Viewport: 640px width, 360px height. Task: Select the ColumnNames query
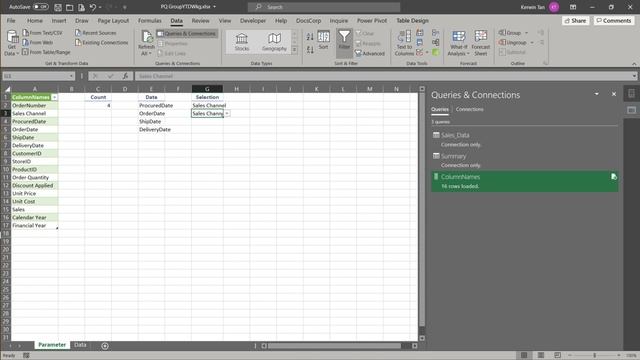[x=524, y=181]
